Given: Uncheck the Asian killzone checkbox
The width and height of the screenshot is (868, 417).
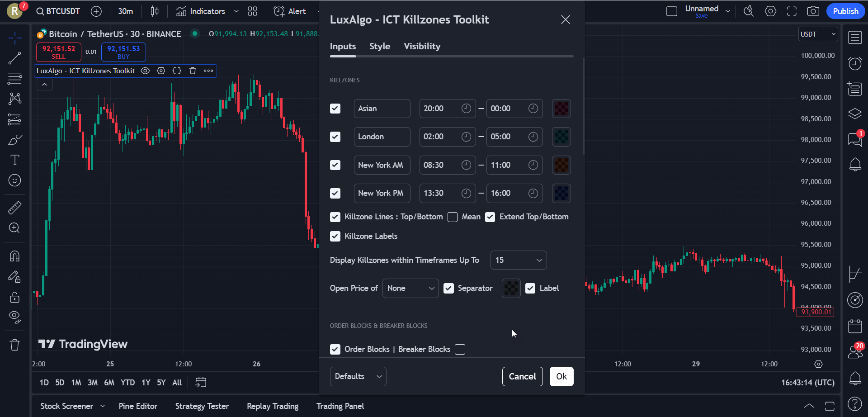Looking at the screenshot, I should click(x=335, y=109).
